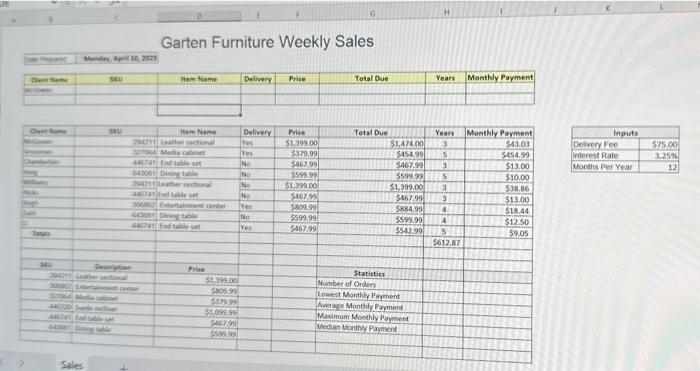Select the outlined active cell below yellow table

(x=199, y=110)
